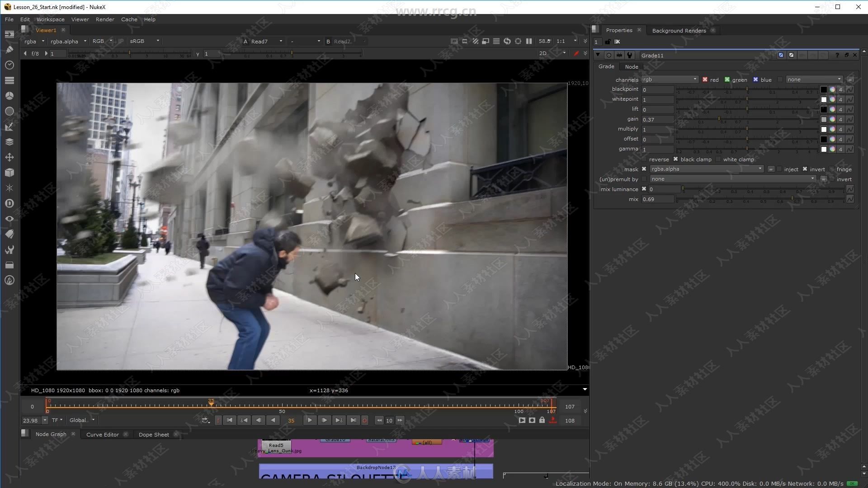This screenshot has width=868, height=488.
Task: Click the Grade tab in properties
Action: tap(606, 66)
